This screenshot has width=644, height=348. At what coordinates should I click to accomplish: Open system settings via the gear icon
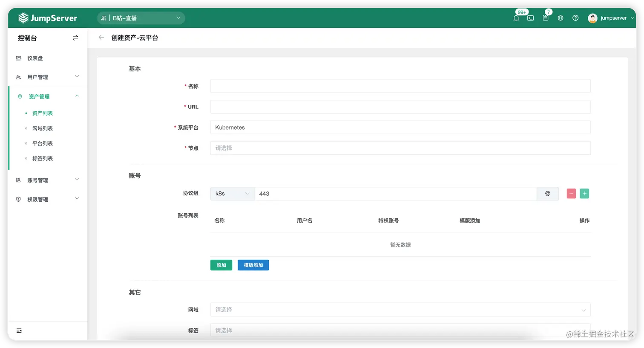(x=560, y=18)
